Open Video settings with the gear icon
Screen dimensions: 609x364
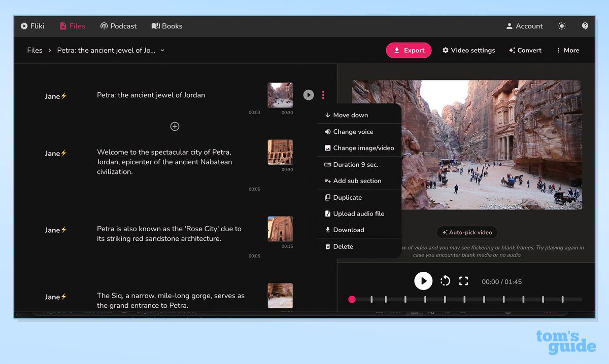[446, 50]
